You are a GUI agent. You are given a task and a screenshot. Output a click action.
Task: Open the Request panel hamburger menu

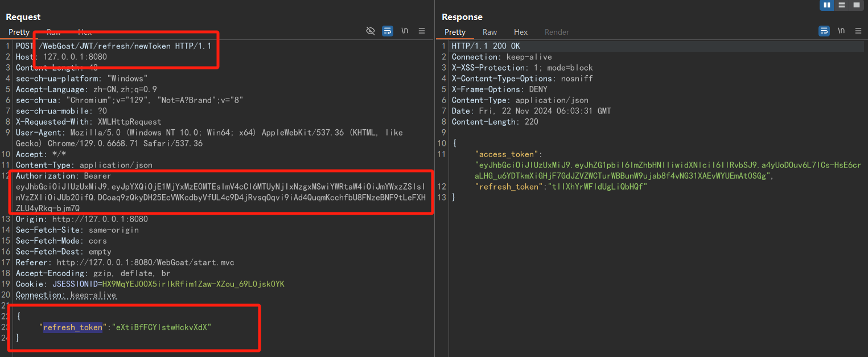tap(422, 31)
